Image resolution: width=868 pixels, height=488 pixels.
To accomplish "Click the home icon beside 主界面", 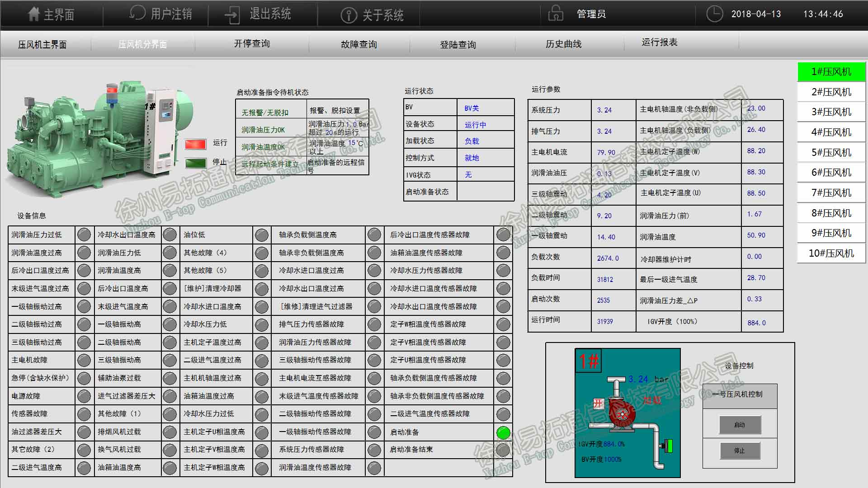I will coord(34,14).
